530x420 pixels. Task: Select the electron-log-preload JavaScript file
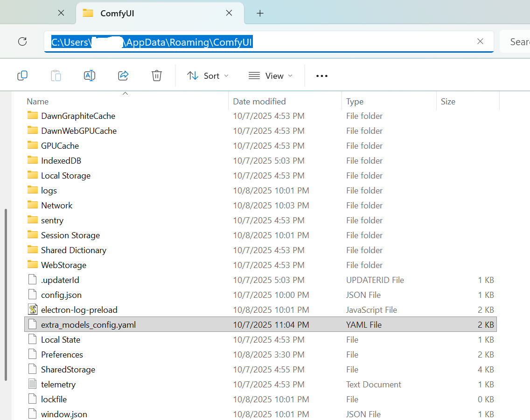tap(261, 310)
